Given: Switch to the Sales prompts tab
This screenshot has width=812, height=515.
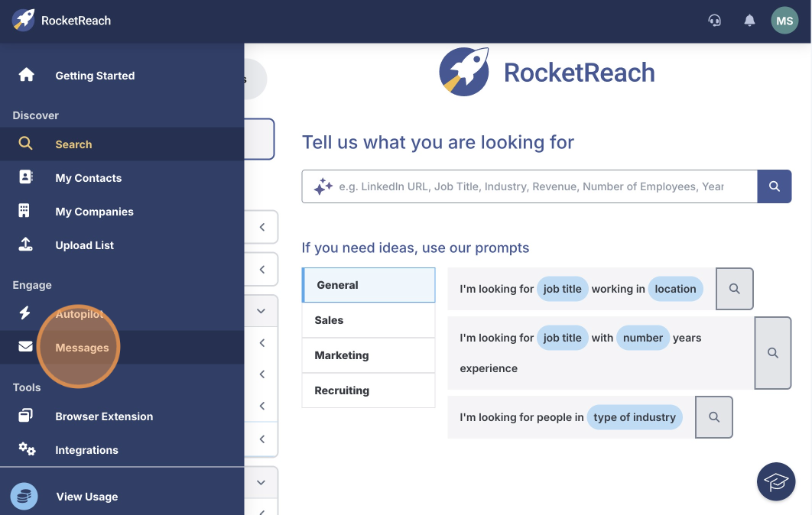Looking at the screenshot, I should click(369, 320).
